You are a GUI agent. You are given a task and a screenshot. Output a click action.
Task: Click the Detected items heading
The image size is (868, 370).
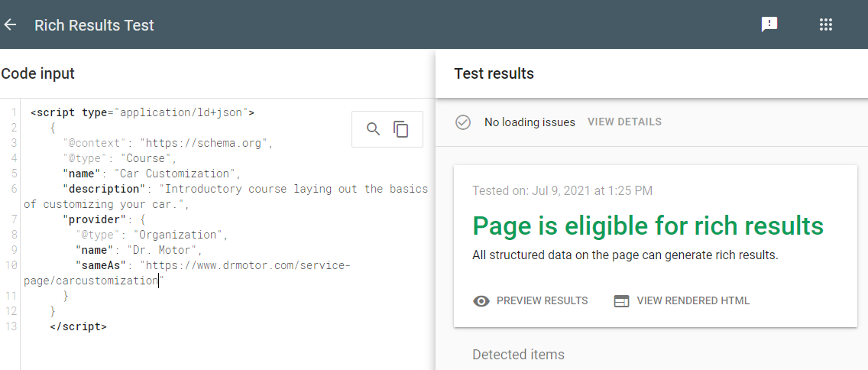(518, 355)
